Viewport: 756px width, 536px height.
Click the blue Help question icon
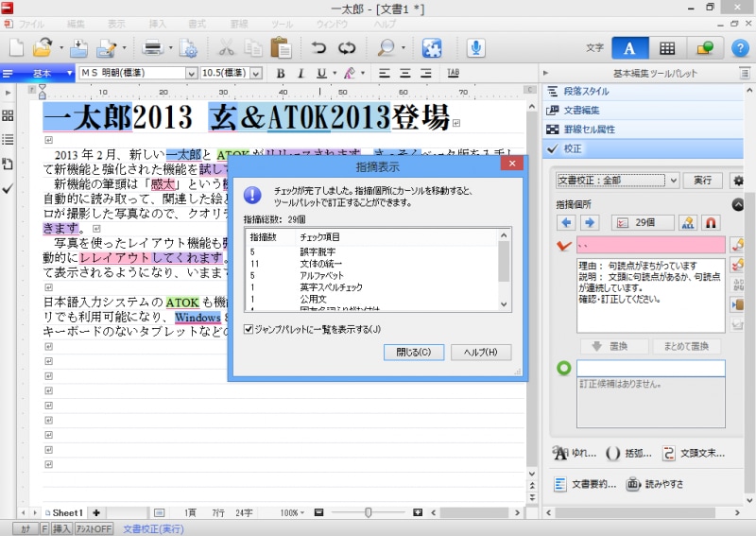coord(740,48)
